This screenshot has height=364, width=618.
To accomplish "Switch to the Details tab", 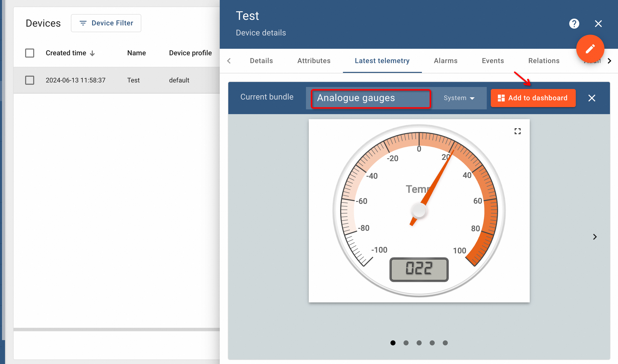I will tap(261, 61).
